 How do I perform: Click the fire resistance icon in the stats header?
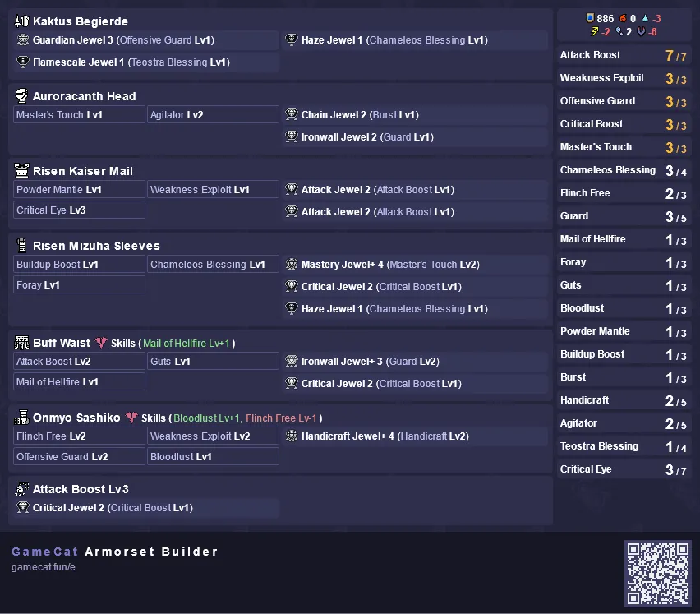624,18
